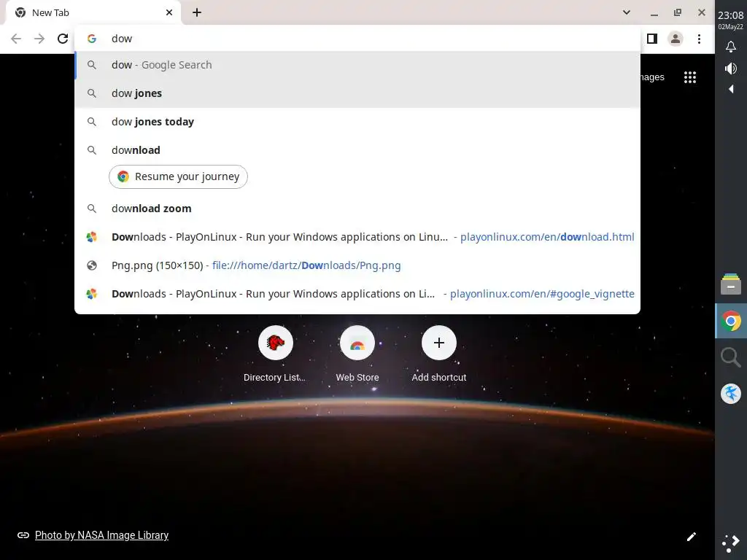Select 'dow jones' suggestion

(357, 93)
